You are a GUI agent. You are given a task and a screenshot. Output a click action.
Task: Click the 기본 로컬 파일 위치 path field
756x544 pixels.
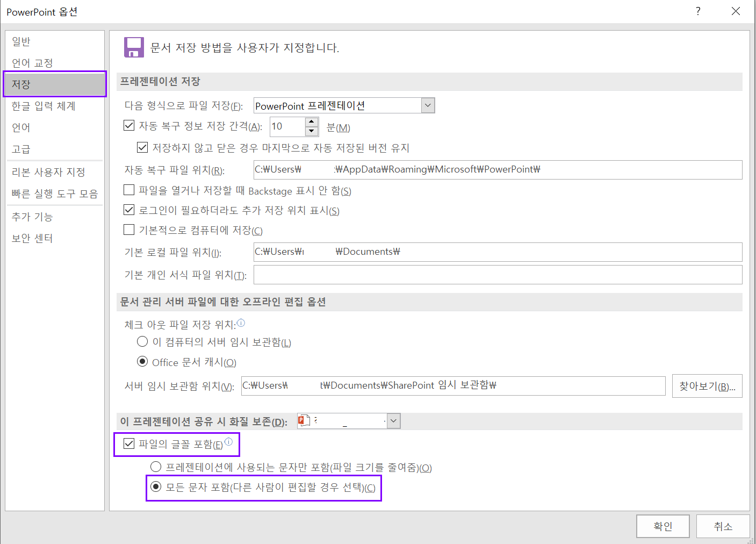(498, 252)
